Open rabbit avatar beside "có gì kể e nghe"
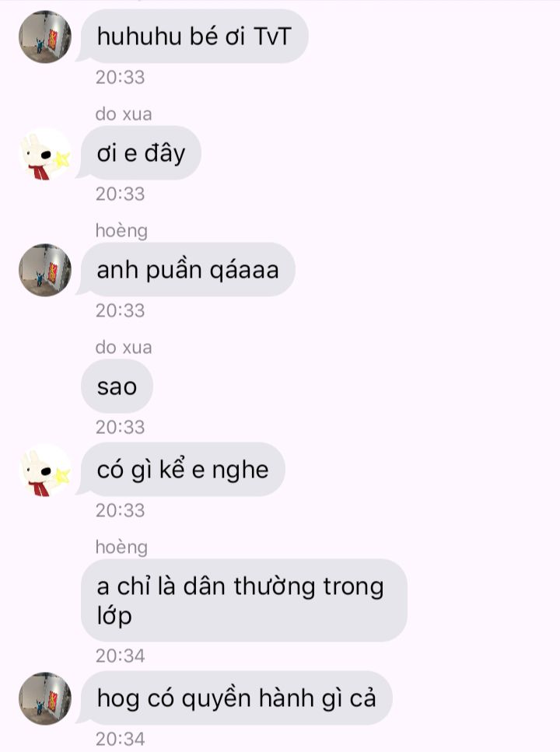Viewport: 560px width, 752px height. click(x=45, y=470)
